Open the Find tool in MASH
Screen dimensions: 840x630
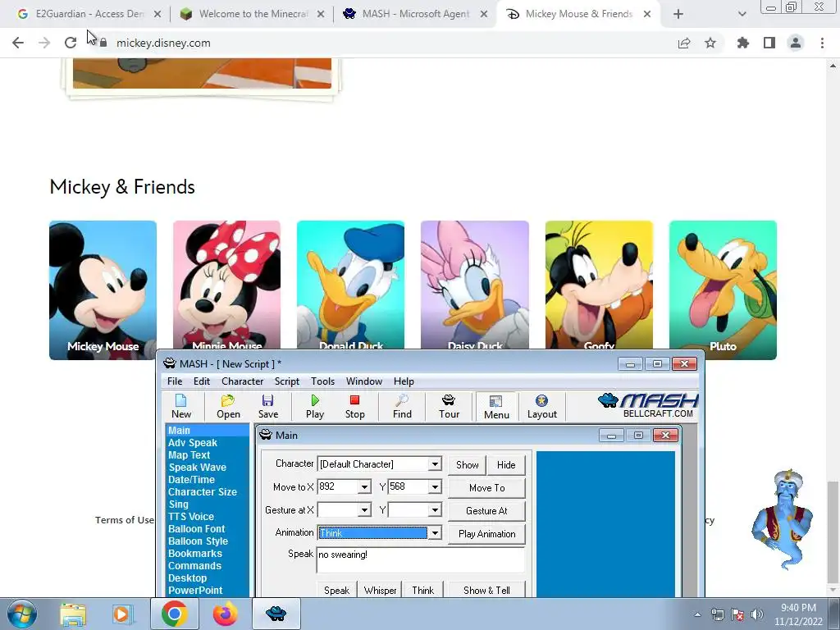[402, 406]
